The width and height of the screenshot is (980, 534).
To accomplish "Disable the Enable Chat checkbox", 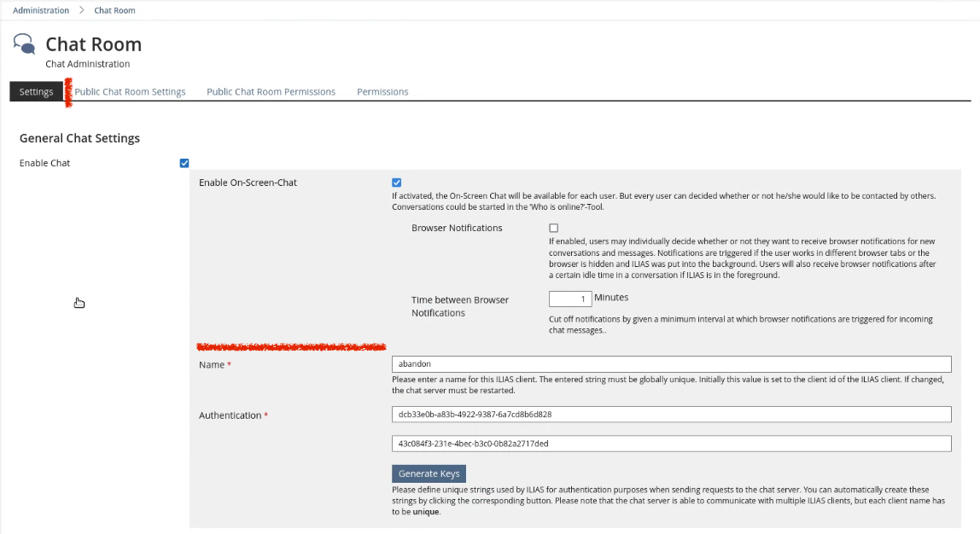I will click(184, 163).
